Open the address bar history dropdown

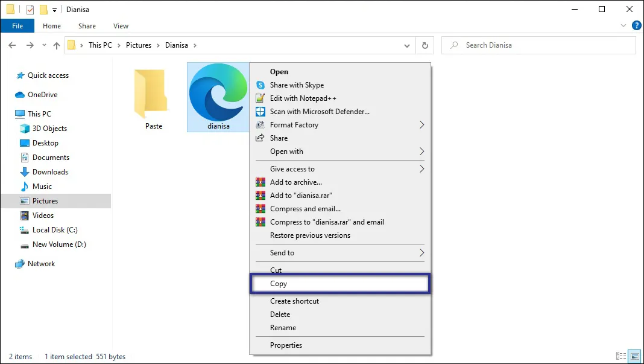(407, 45)
